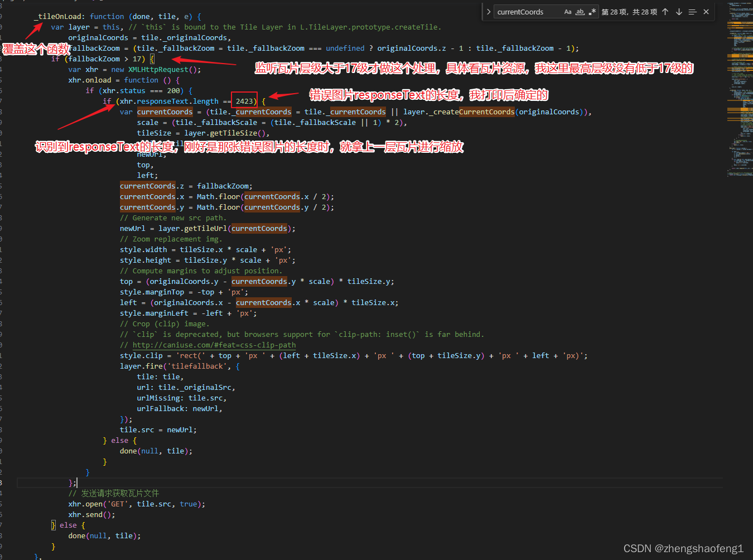753x560 pixels.
Task: Expand the replace toggle chevron in find widget
Action: click(489, 12)
